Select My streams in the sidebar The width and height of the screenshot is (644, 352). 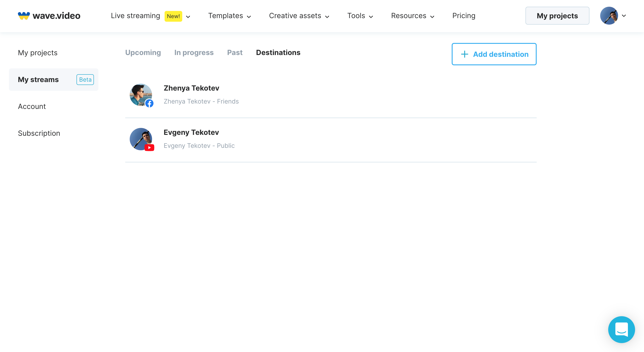tap(53, 79)
